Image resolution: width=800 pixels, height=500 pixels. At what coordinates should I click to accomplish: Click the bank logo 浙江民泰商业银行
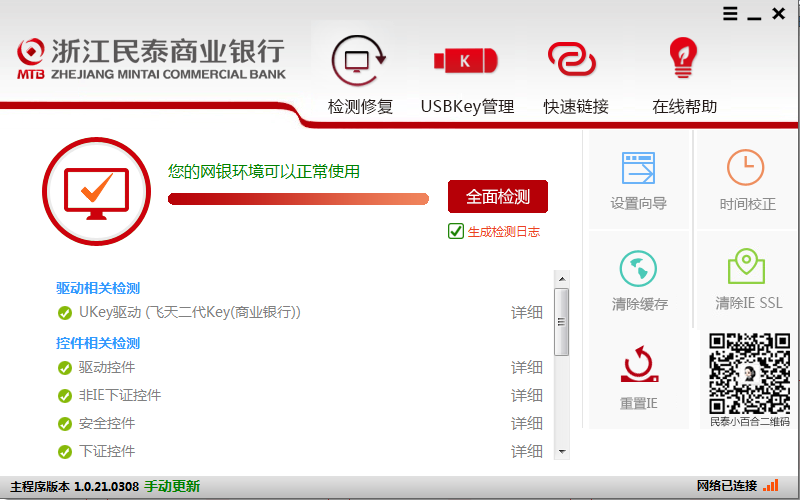[151, 59]
